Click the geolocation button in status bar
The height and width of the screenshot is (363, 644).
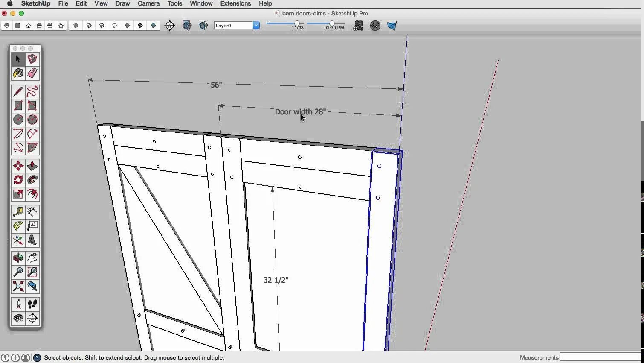5,357
